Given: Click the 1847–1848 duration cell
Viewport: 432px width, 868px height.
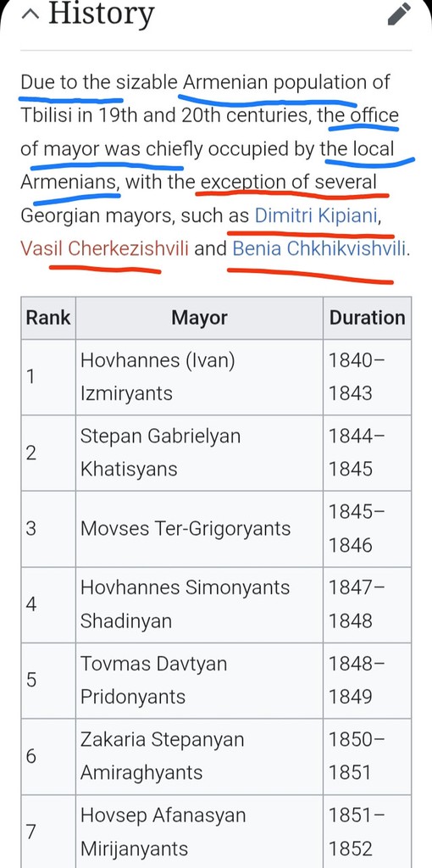Looking at the screenshot, I should [368, 604].
